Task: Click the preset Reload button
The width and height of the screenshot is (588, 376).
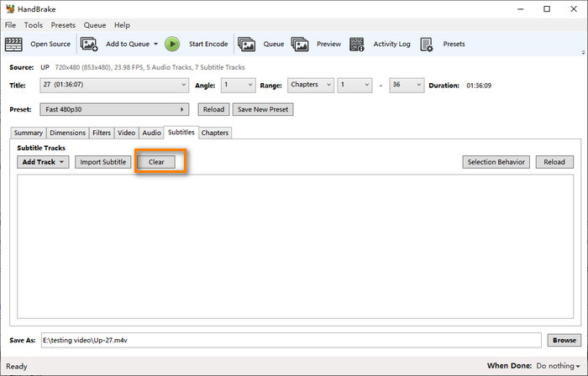Action: click(x=213, y=109)
